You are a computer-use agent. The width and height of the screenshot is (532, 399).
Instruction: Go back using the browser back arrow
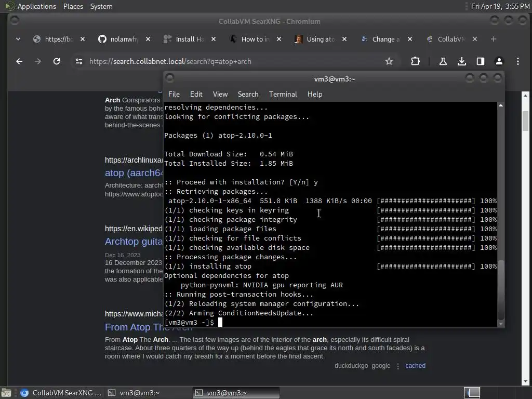pos(19,61)
